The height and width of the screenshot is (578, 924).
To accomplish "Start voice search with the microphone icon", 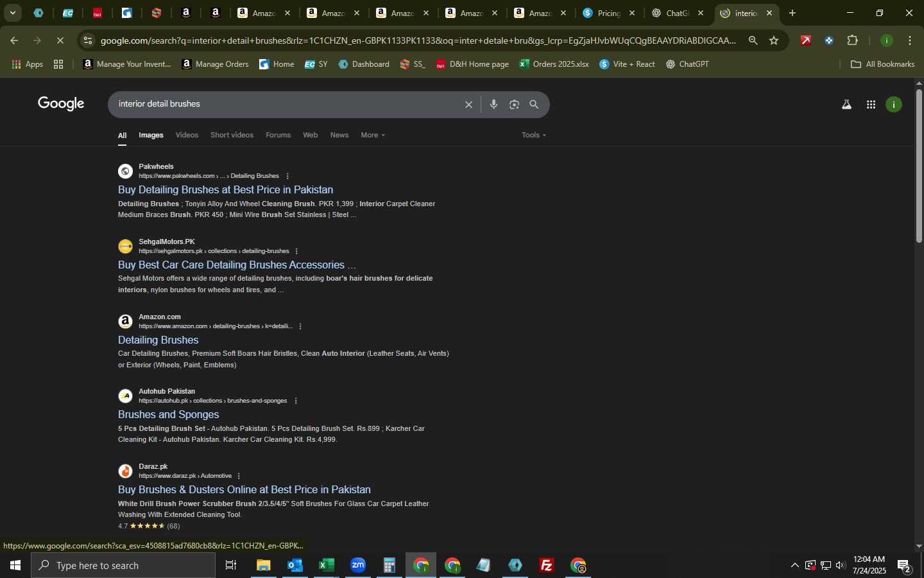I will pyautogui.click(x=493, y=105).
